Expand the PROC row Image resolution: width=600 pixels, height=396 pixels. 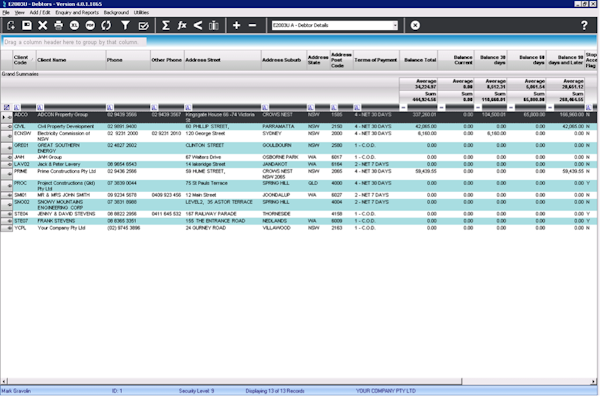[9, 186]
